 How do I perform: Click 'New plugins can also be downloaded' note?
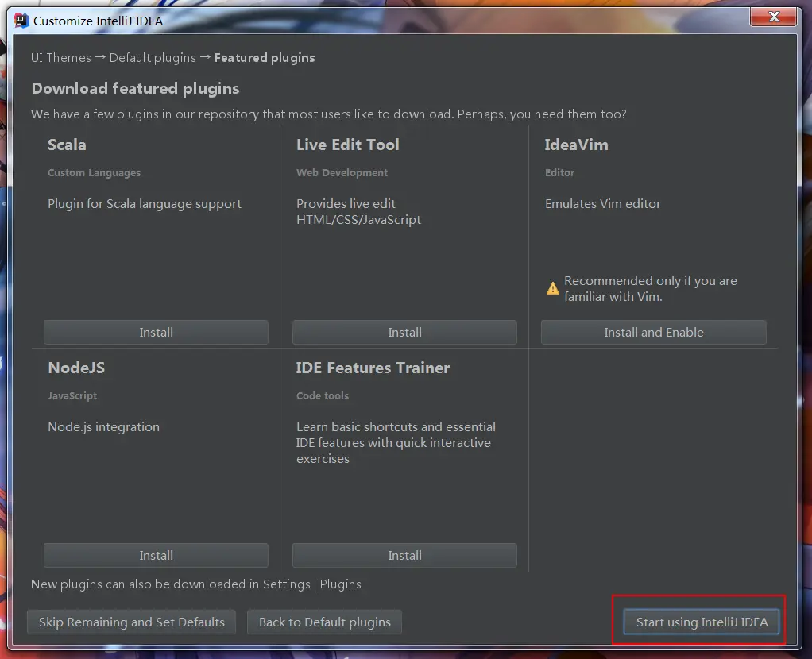195,584
